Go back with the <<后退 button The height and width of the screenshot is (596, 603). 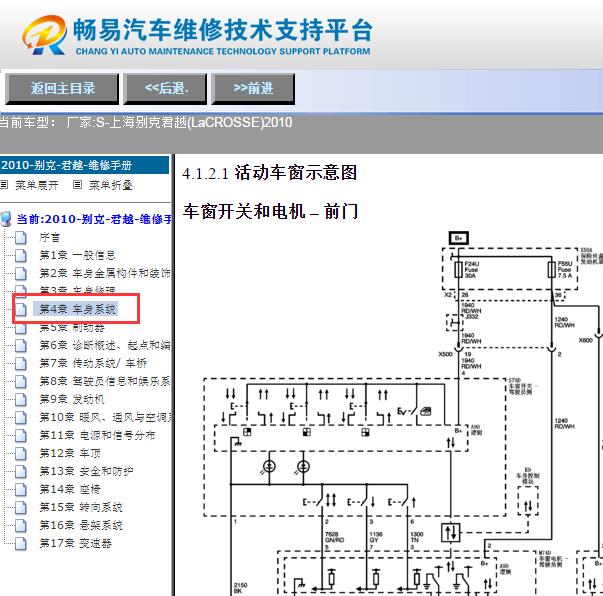point(165,89)
